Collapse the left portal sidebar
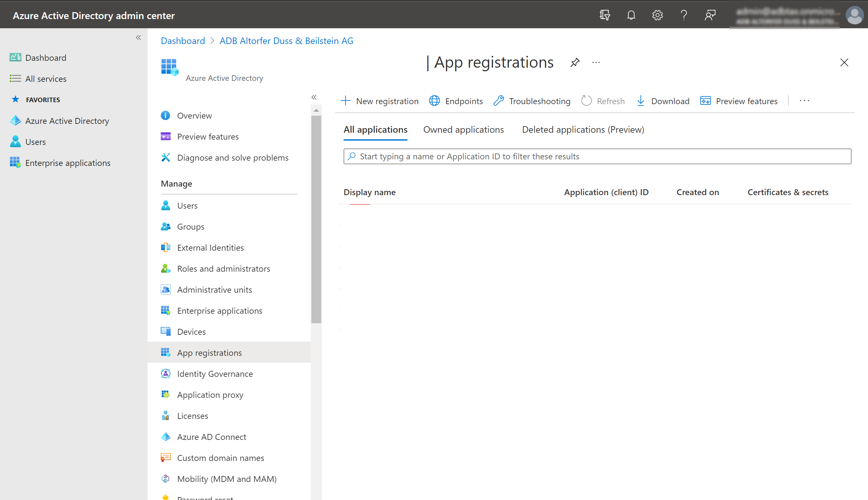868x500 pixels. coord(138,37)
